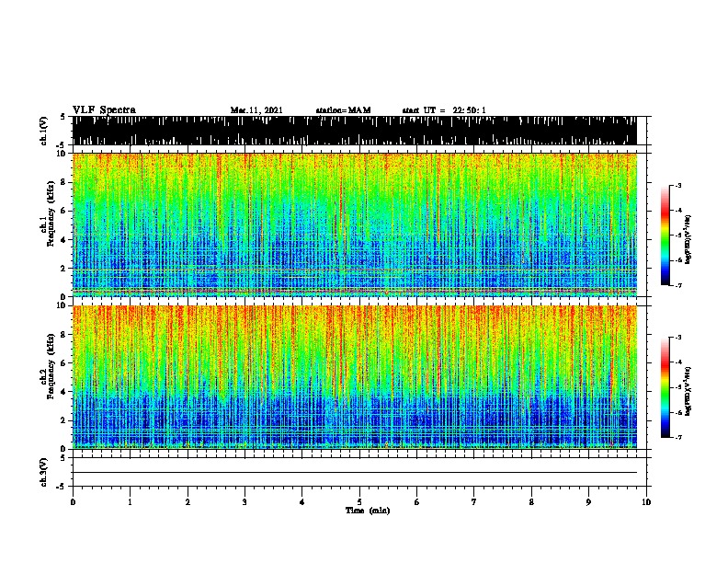Click the ch.1 spectrogram plot

(354, 224)
